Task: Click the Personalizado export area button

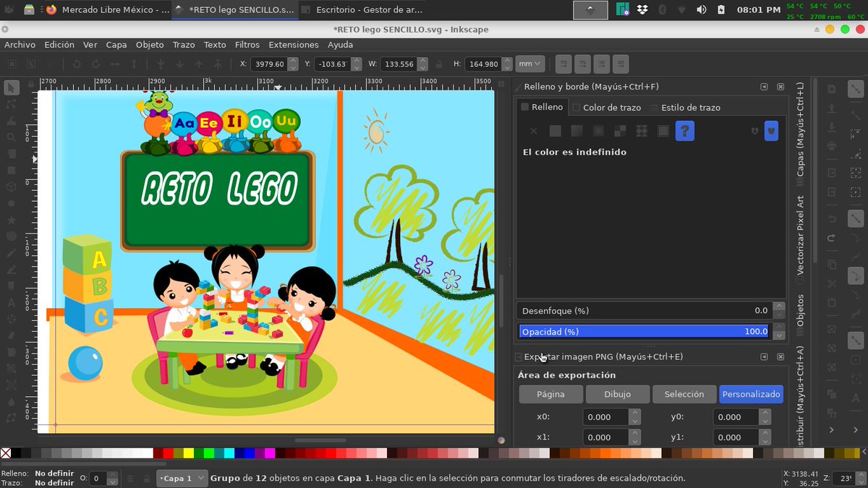Action: (752, 394)
